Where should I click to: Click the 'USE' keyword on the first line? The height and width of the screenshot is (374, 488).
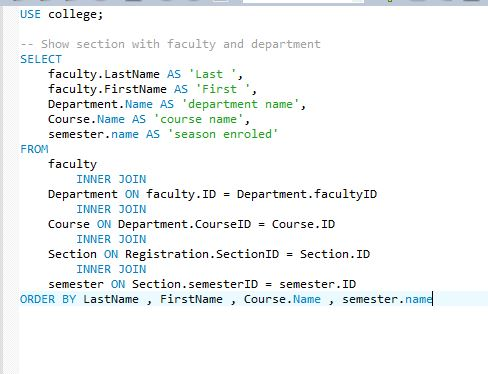point(30,14)
